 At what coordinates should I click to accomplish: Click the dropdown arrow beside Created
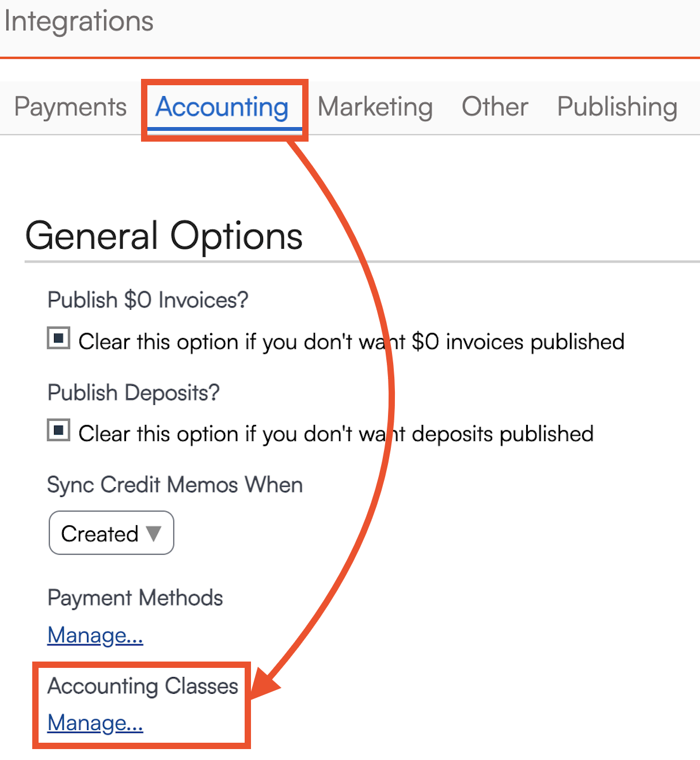[x=153, y=533]
